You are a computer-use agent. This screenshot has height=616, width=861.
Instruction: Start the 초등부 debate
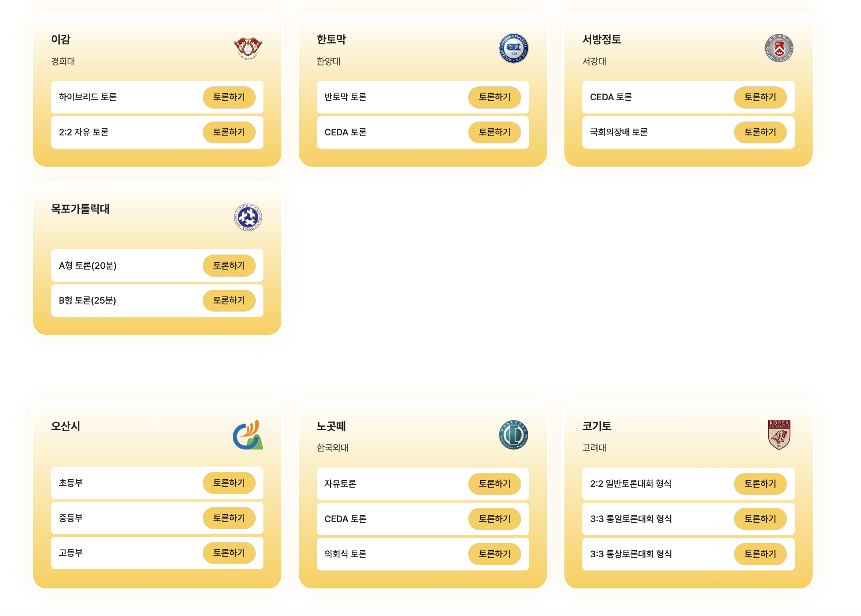[x=229, y=483]
